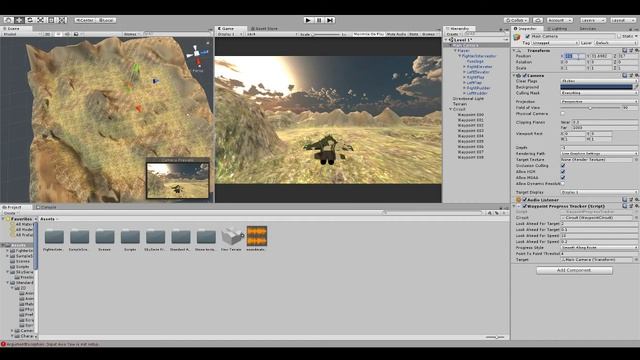Image resolution: width=640 pixels, height=360 pixels.
Task: Toggle the Static checkbox
Action: pos(620,36)
